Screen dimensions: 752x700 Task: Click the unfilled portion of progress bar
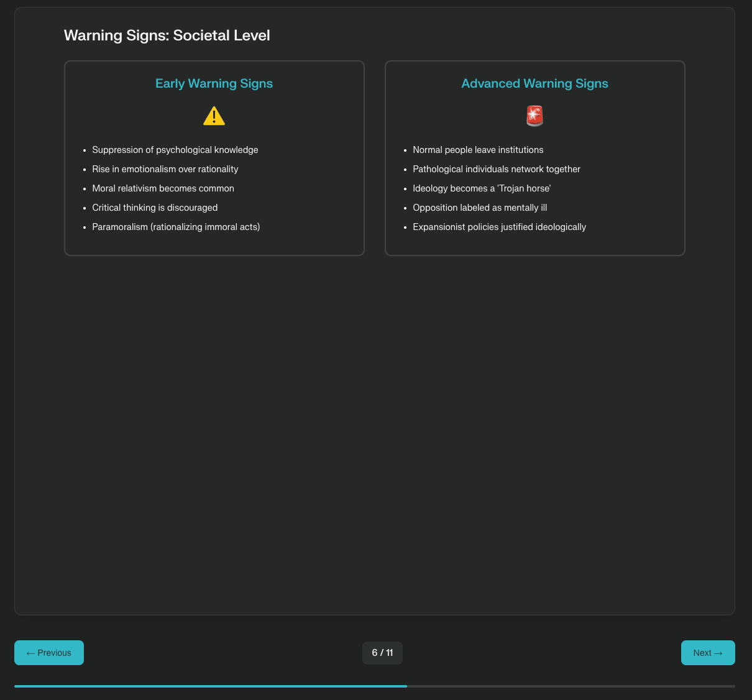click(x=571, y=686)
